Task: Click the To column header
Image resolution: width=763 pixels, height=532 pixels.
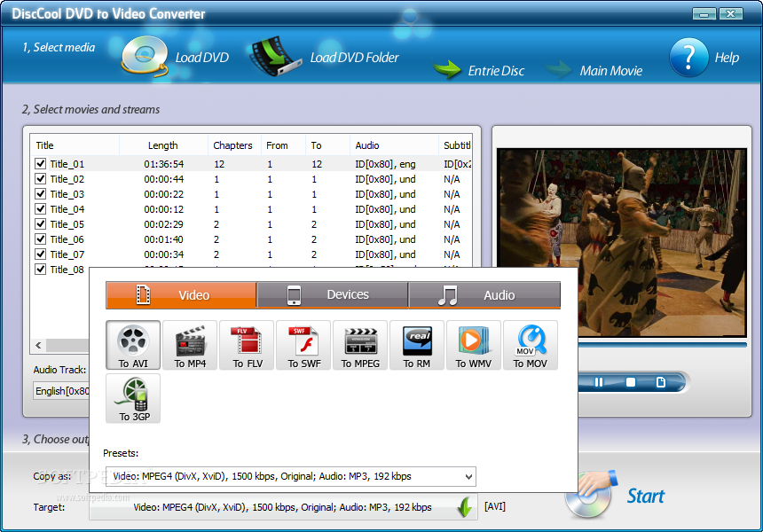Action: point(327,145)
